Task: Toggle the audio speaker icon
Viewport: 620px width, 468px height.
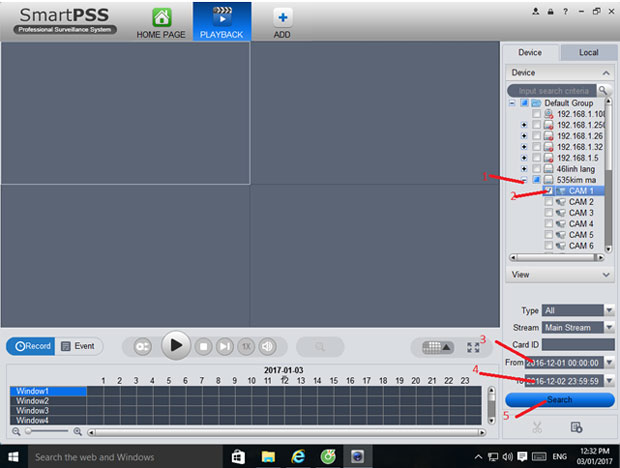Action: pyautogui.click(x=267, y=347)
